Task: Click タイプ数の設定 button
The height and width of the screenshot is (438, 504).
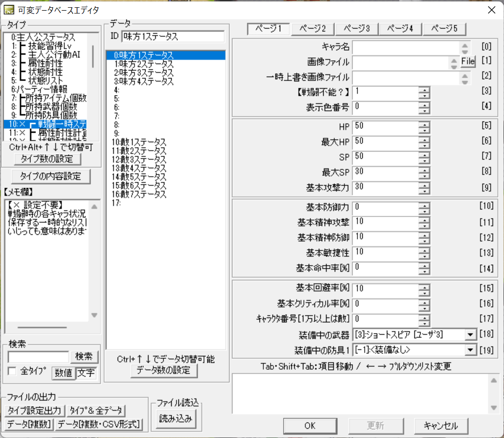Action: (x=47, y=159)
